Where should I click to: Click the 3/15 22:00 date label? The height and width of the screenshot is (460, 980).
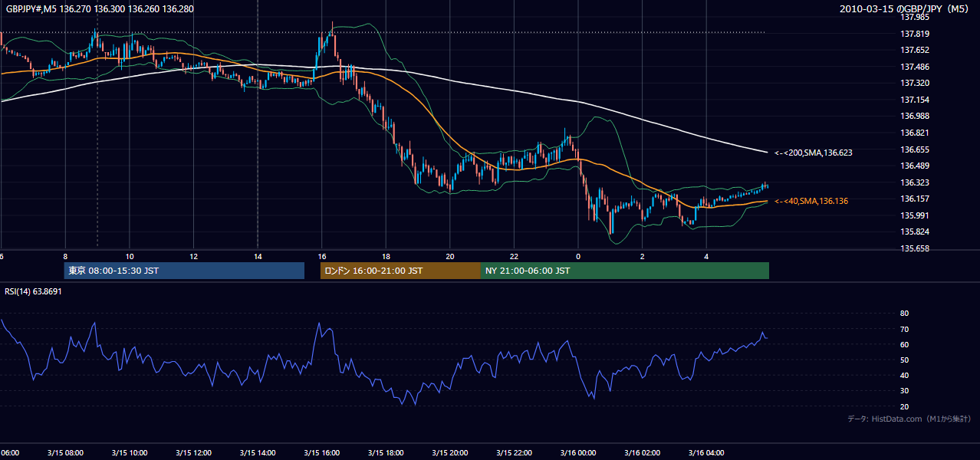click(x=514, y=453)
